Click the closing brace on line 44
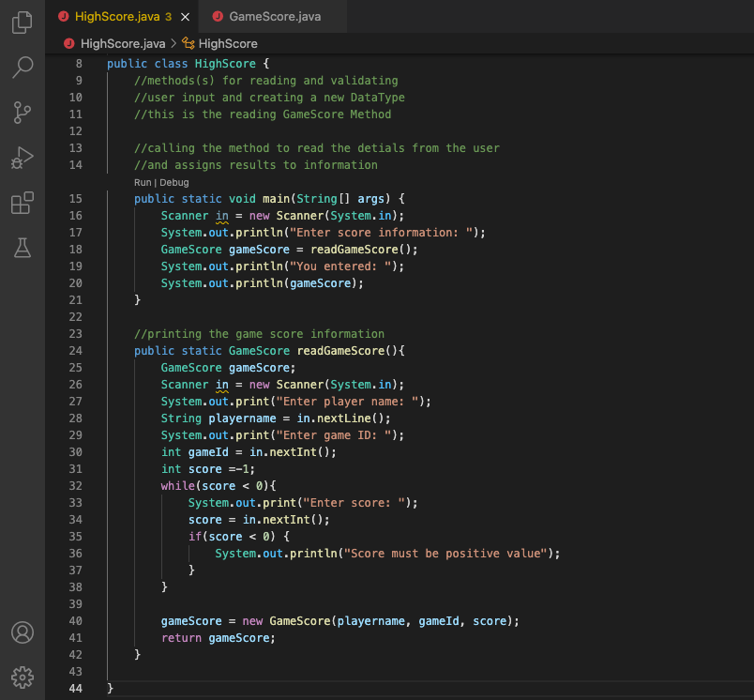This screenshot has height=700, width=754. pos(110,689)
